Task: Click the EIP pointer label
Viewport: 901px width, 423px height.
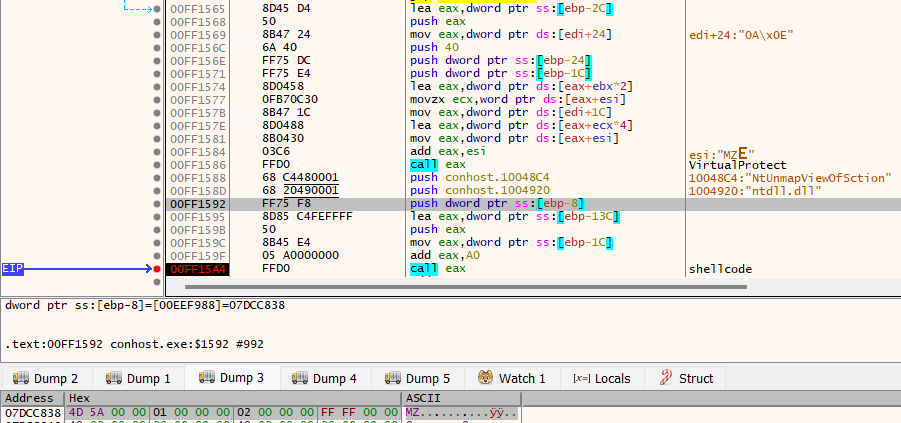Action: (14, 269)
